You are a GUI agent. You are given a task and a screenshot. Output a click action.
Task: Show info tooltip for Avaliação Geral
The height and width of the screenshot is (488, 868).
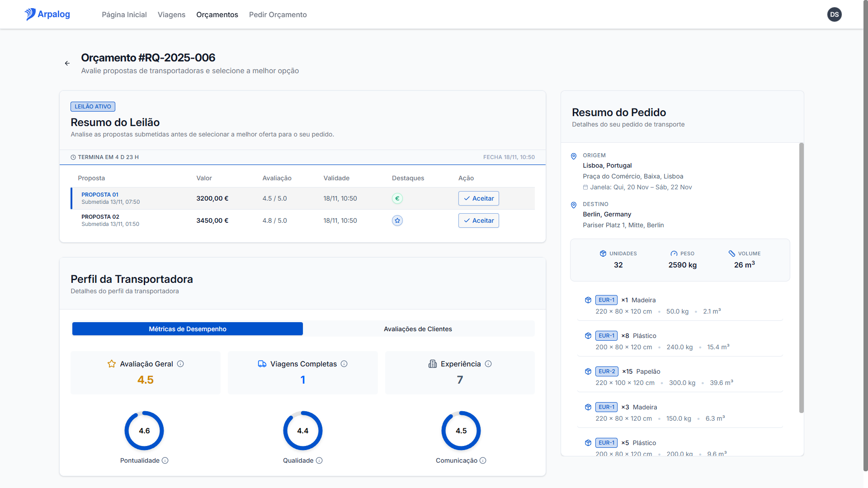click(x=180, y=364)
